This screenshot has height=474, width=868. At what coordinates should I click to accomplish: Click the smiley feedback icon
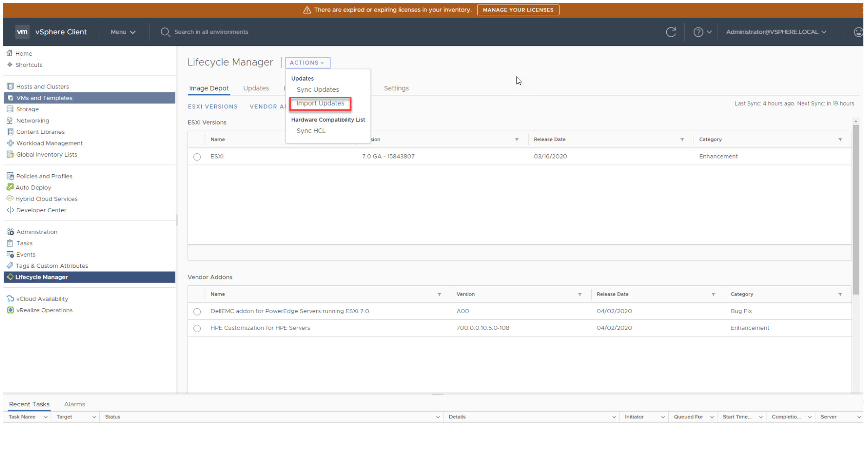[858, 32]
